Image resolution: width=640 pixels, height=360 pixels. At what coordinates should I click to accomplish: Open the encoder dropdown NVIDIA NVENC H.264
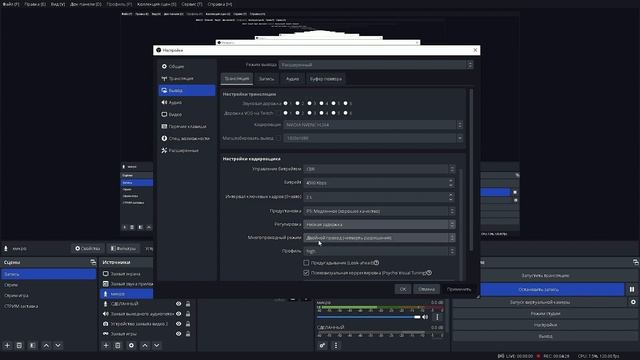point(373,125)
